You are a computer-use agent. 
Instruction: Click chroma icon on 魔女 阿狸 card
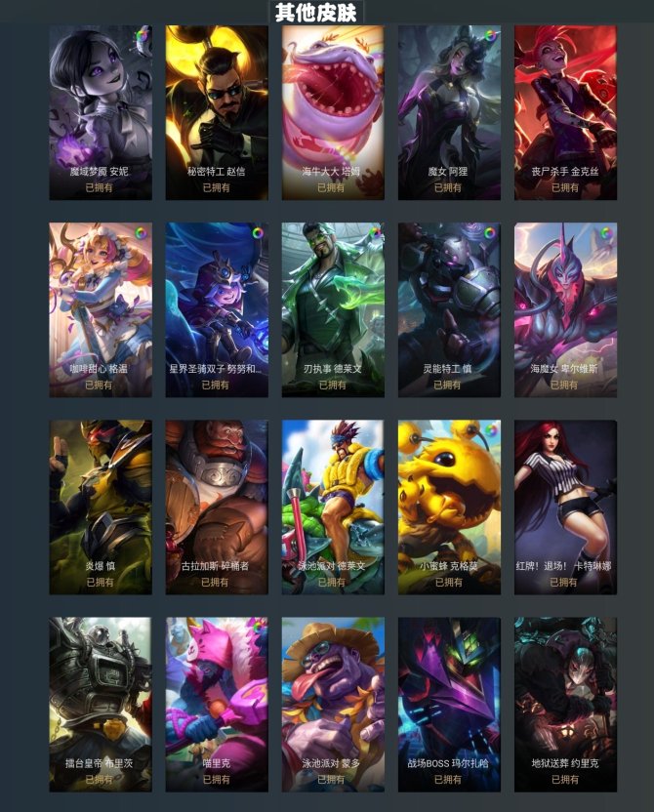490,36
